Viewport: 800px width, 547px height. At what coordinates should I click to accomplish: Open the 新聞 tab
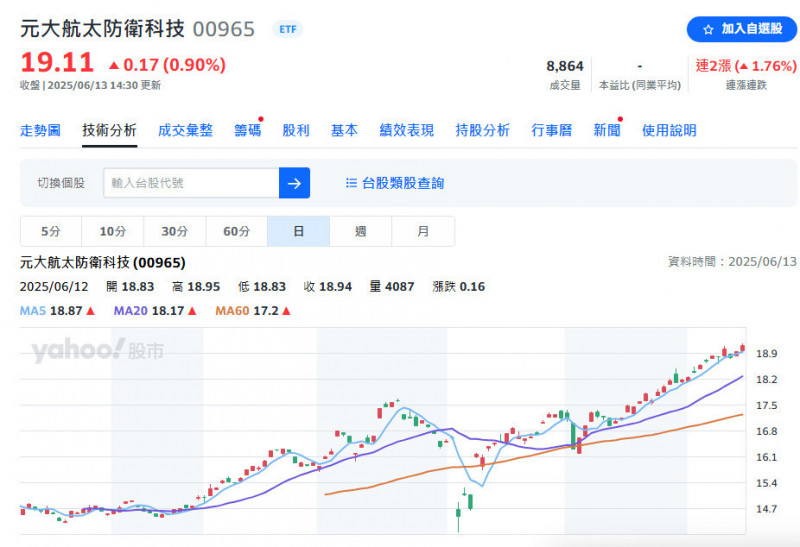pos(607,130)
